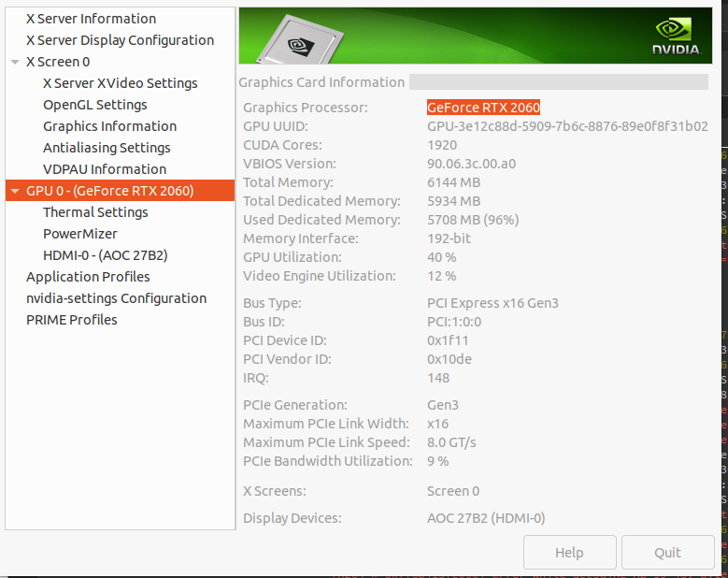
Task: Click PCIe Bandwidth Utilization value 9 %
Action: tap(437, 461)
